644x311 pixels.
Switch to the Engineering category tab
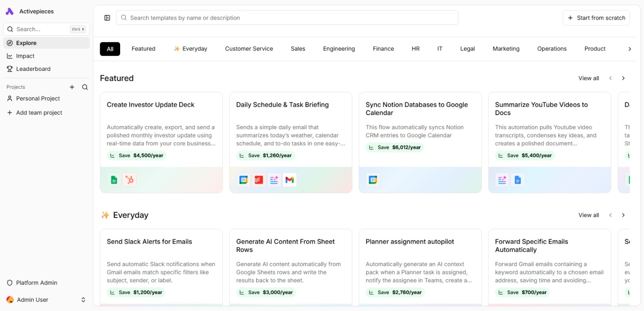click(339, 49)
